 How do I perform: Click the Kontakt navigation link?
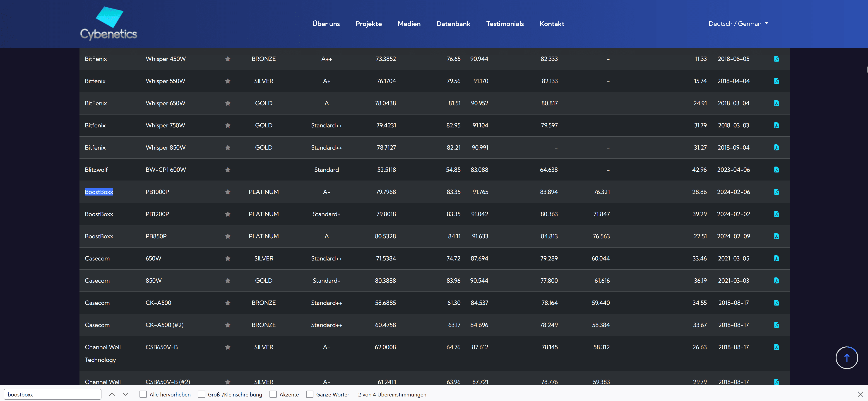click(x=552, y=24)
